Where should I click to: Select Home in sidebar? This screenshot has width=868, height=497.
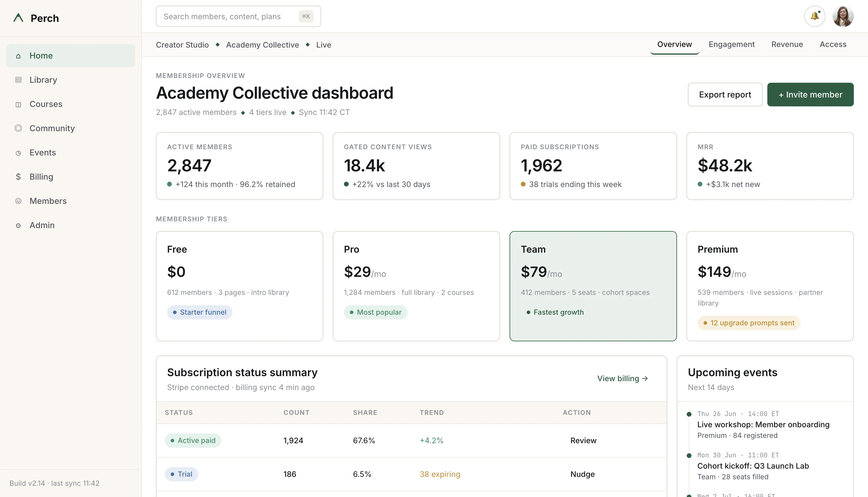coord(71,56)
